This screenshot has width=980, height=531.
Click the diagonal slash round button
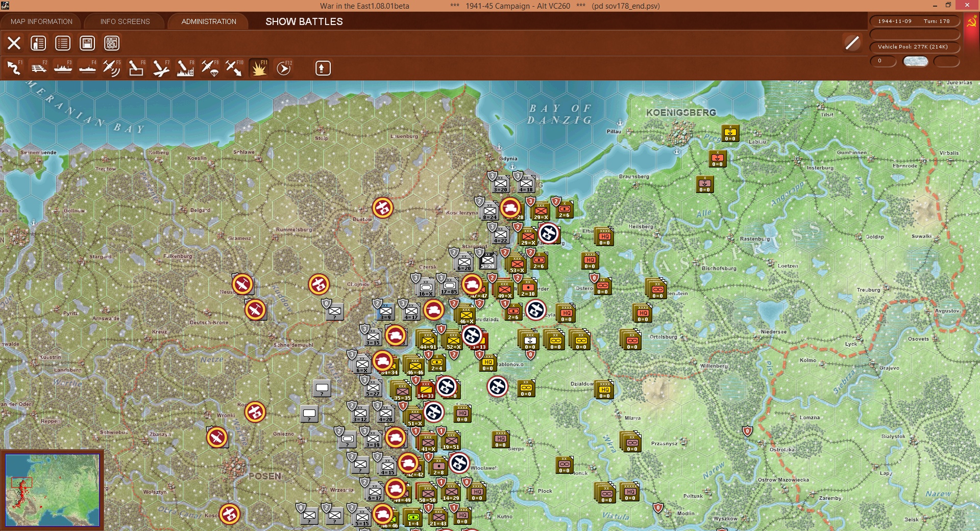(852, 43)
